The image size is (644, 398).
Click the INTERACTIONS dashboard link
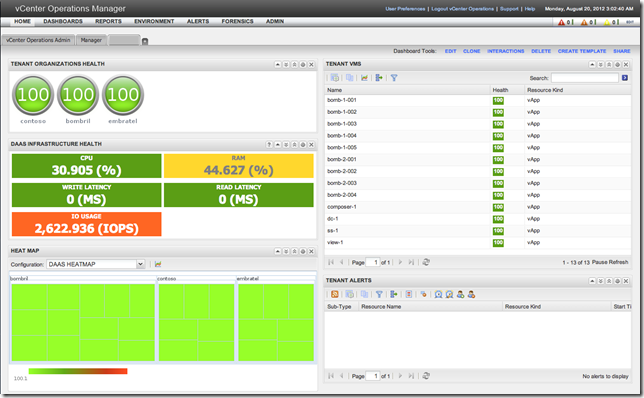coord(506,51)
